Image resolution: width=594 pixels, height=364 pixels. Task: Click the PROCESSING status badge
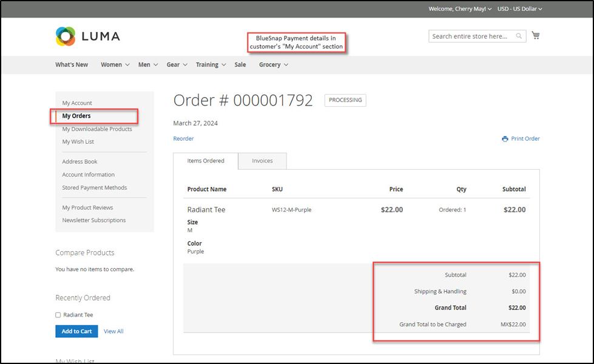pyautogui.click(x=345, y=100)
